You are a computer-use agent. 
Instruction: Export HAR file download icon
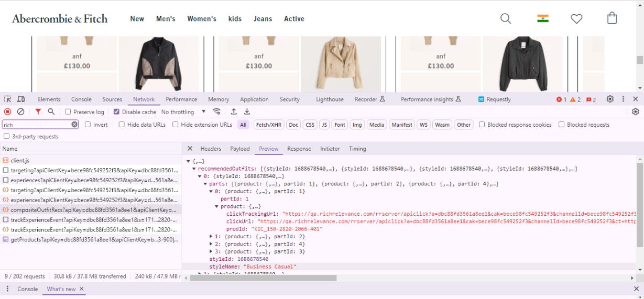point(247,112)
